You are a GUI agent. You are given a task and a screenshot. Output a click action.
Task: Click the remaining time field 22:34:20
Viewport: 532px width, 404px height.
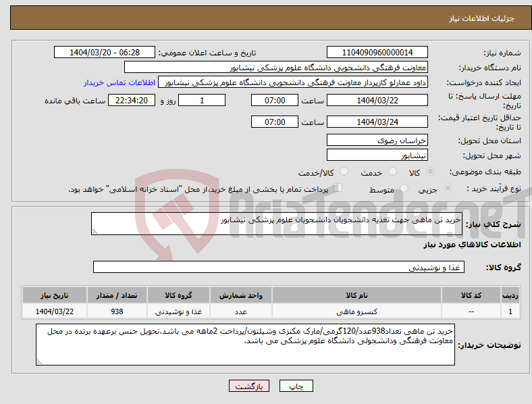[132, 100]
